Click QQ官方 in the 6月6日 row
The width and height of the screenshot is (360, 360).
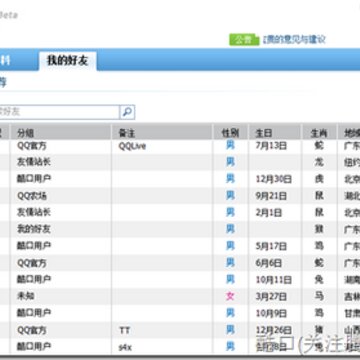coord(32,263)
